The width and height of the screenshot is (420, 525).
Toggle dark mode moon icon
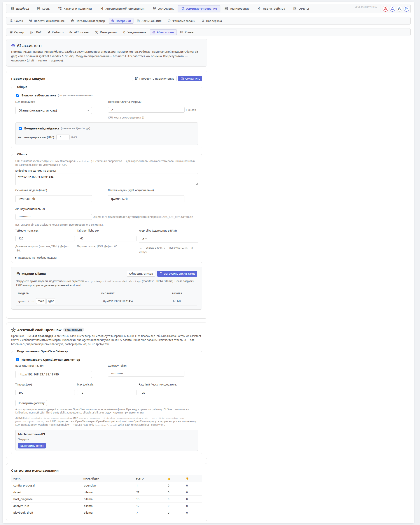tap(399, 9)
